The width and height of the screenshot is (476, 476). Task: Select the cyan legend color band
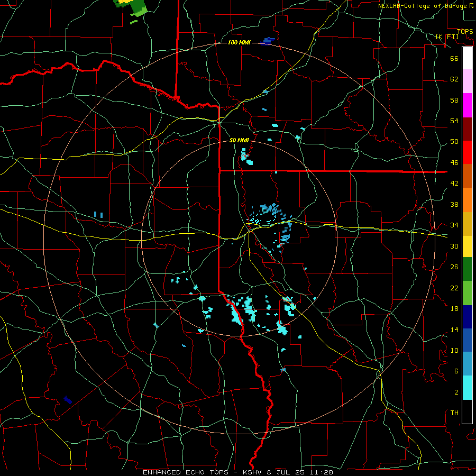click(467, 388)
